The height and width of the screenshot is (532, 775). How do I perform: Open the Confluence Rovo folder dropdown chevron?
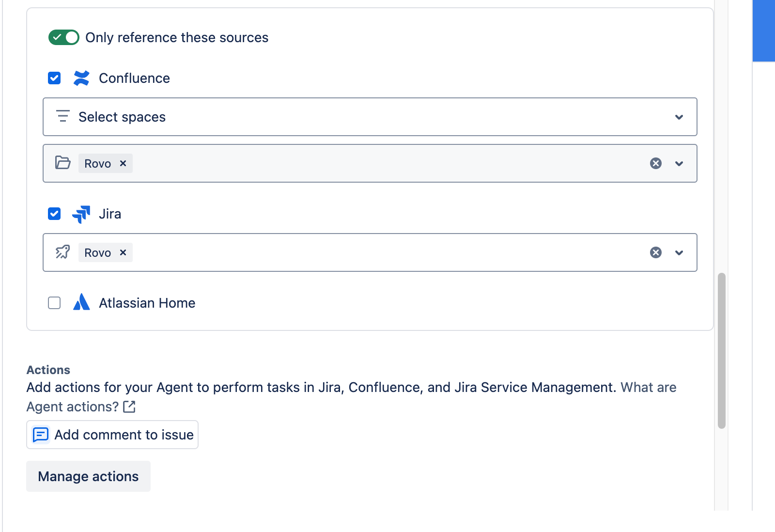pyautogui.click(x=679, y=164)
